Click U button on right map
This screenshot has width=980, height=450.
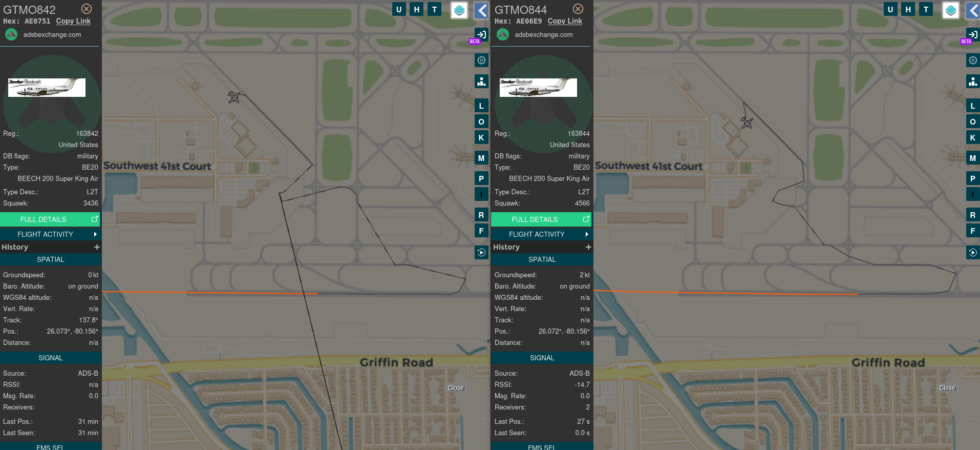tap(890, 9)
